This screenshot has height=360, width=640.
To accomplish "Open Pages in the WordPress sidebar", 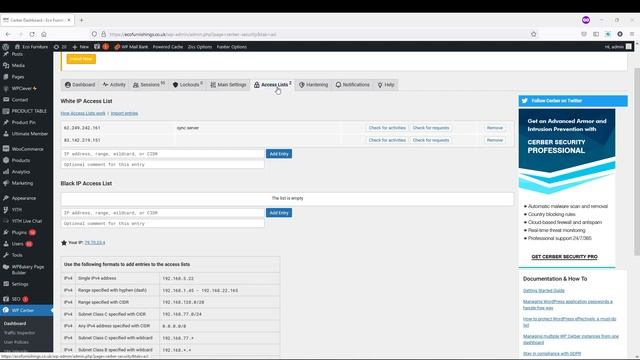I will pyautogui.click(x=18, y=77).
